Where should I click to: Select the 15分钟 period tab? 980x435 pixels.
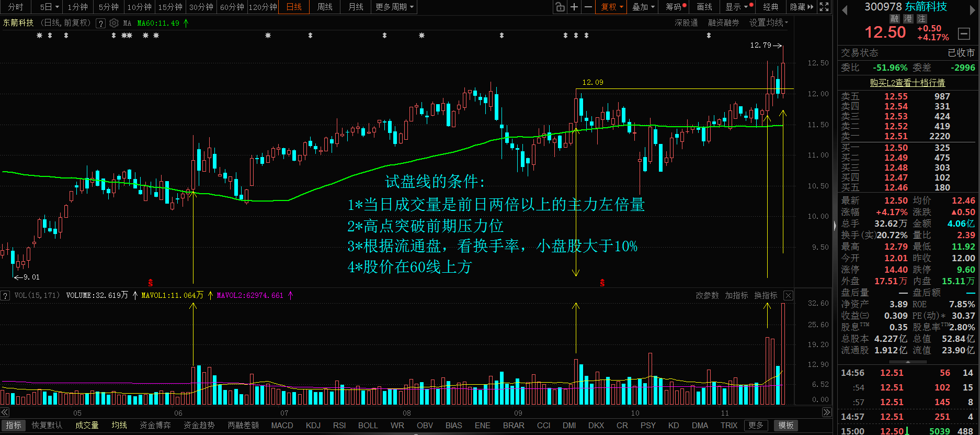(x=170, y=7)
